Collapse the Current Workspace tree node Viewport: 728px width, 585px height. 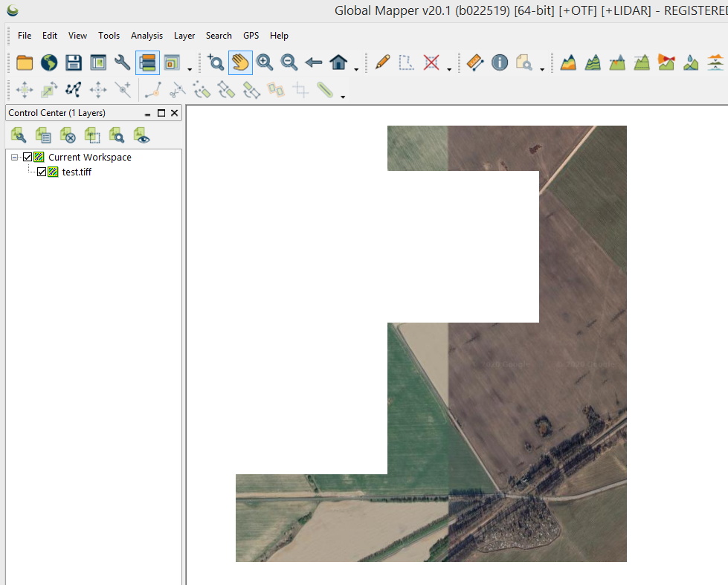point(15,157)
